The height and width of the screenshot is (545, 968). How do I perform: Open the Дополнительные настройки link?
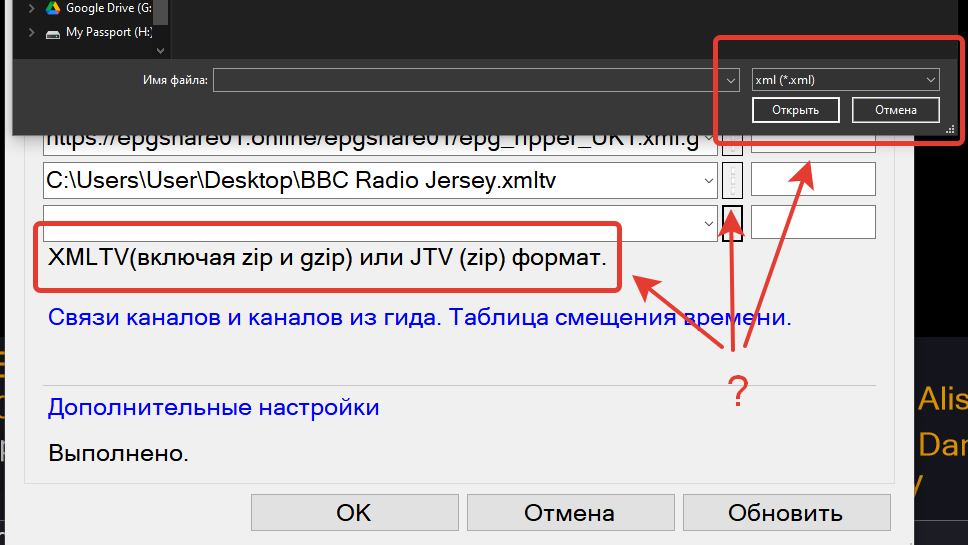(213, 408)
